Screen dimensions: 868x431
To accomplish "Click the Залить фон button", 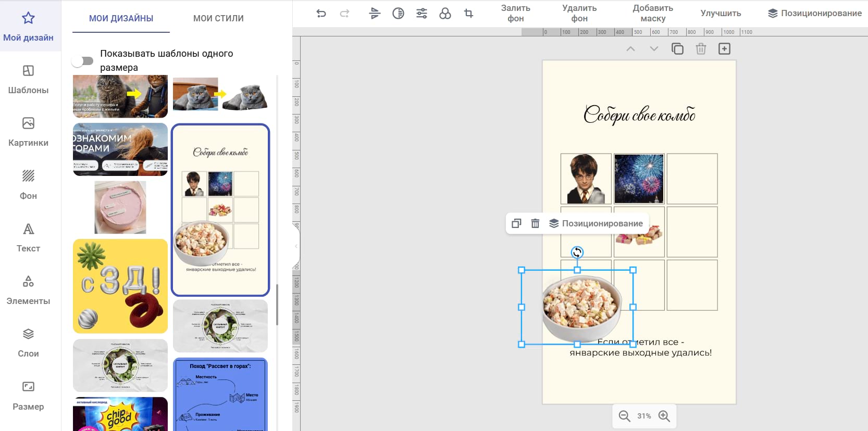I will click(515, 14).
